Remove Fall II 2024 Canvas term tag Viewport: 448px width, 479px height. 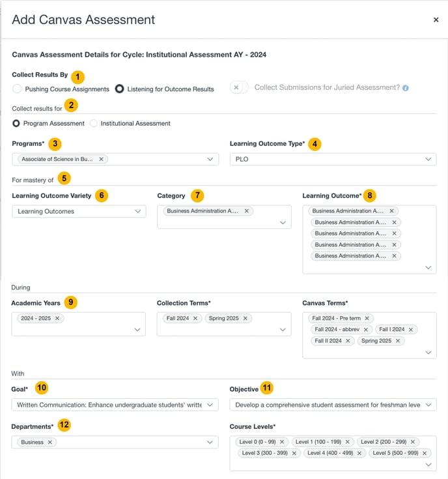pyautogui.click(x=348, y=341)
